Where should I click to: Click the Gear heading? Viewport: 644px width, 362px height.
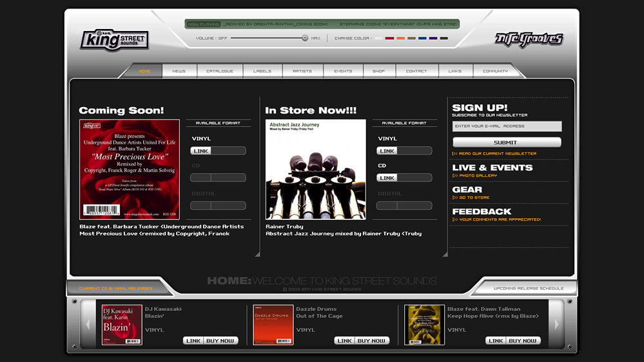467,190
